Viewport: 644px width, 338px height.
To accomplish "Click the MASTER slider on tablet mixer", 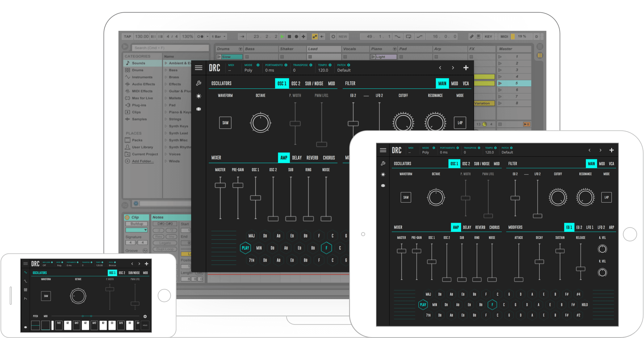I will click(x=401, y=262).
